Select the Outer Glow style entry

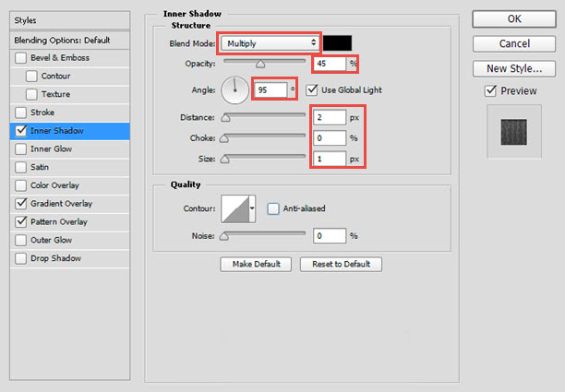(x=51, y=240)
